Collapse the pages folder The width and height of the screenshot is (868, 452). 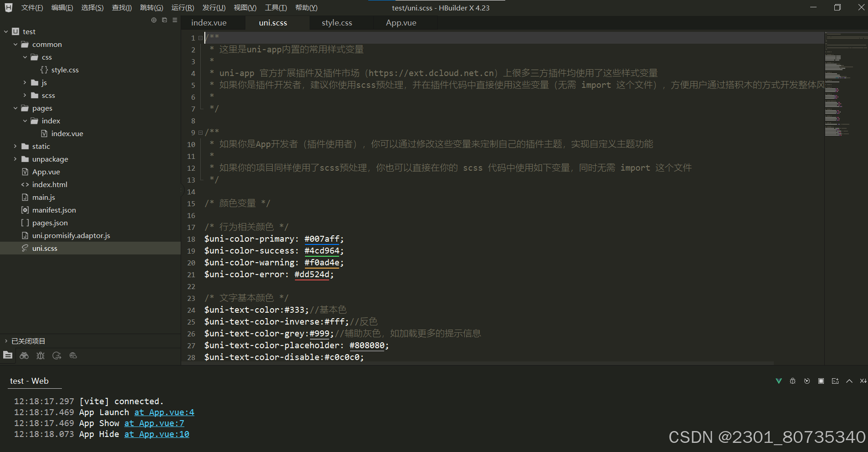15,108
